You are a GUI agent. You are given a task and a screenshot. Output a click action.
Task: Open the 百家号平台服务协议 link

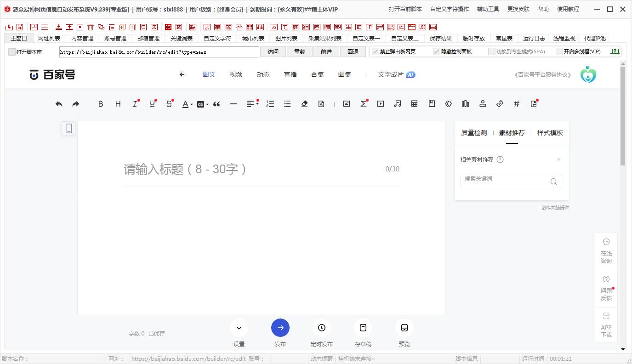[x=543, y=75]
